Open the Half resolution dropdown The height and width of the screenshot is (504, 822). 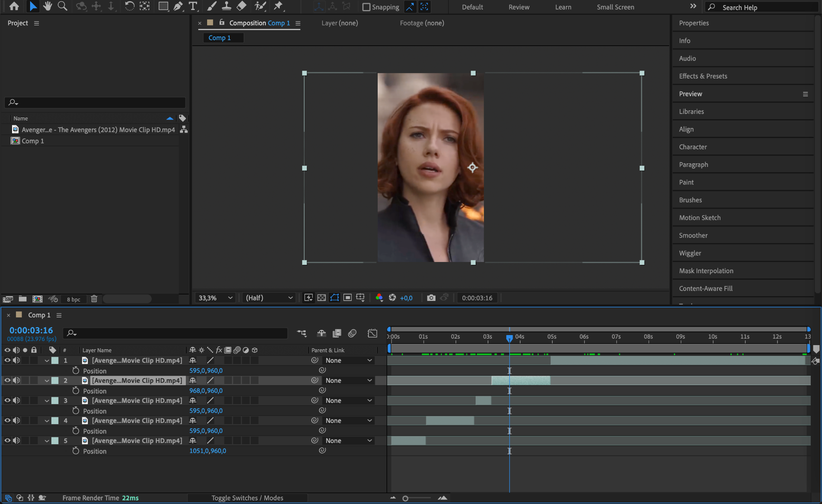click(269, 298)
